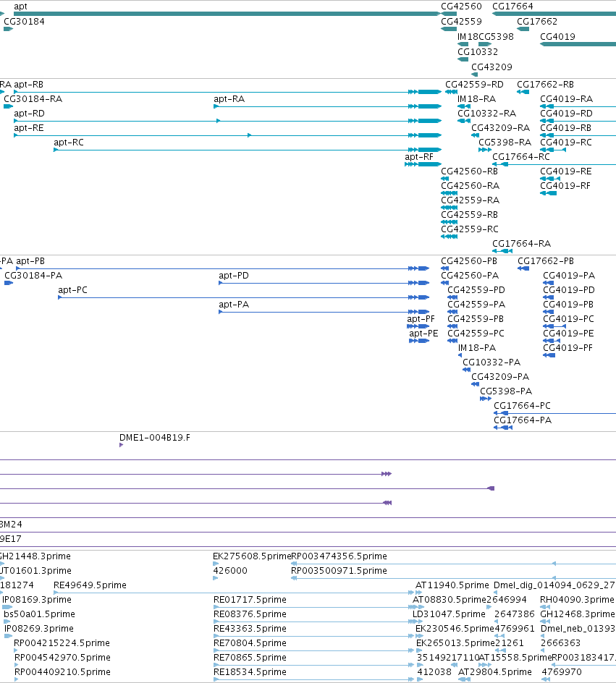Select the apt-PB protein label
Image resolution: width=616 pixels, height=683 pixels.
pos(30,261)
